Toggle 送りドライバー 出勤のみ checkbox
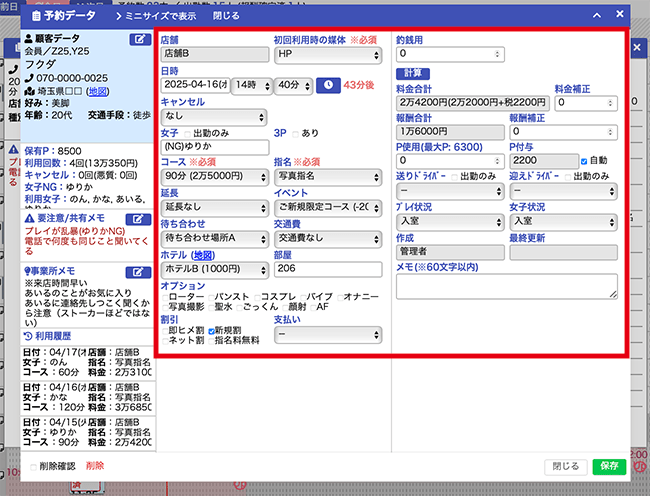650x496 pixels. coord(454,177)
